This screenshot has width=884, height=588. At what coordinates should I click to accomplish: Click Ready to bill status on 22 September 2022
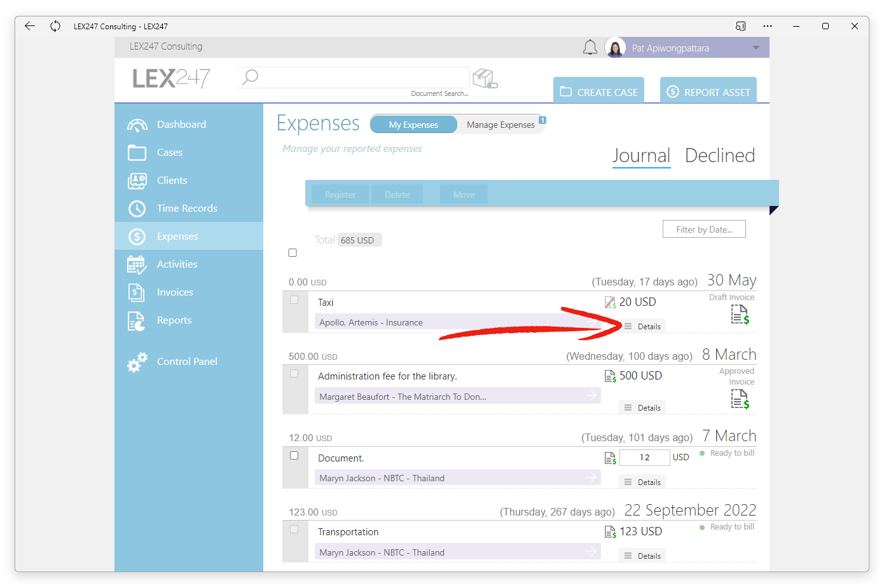[727, 527]
